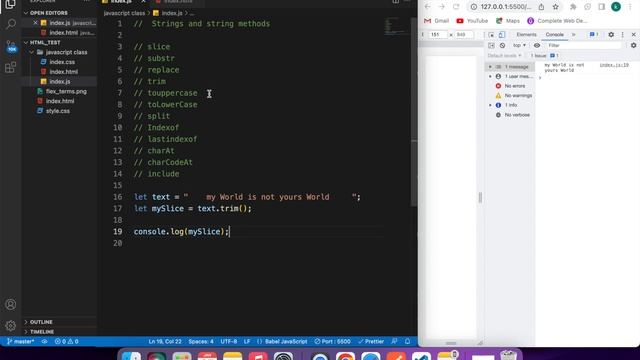Image resolution: width=640 pixels, height=360 pixels.
Task: Click the share icon in address bar
Action: pos(541,7)
